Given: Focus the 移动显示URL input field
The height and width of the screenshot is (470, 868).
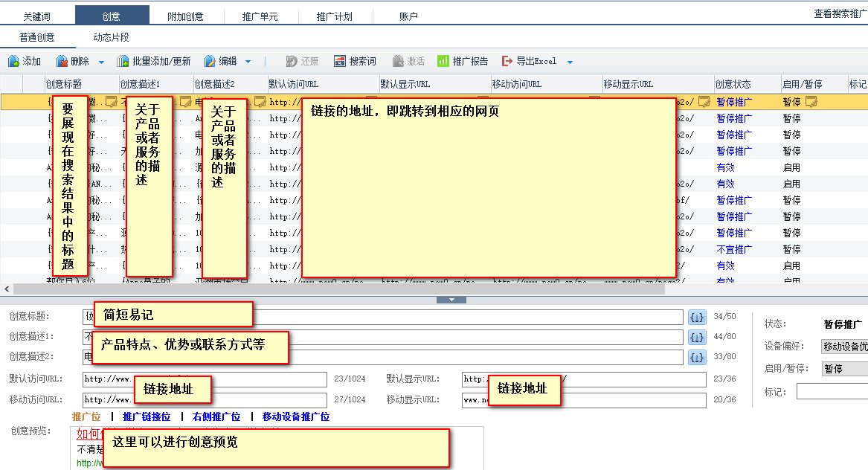Looking at the screenshot, I should point(584,399).
